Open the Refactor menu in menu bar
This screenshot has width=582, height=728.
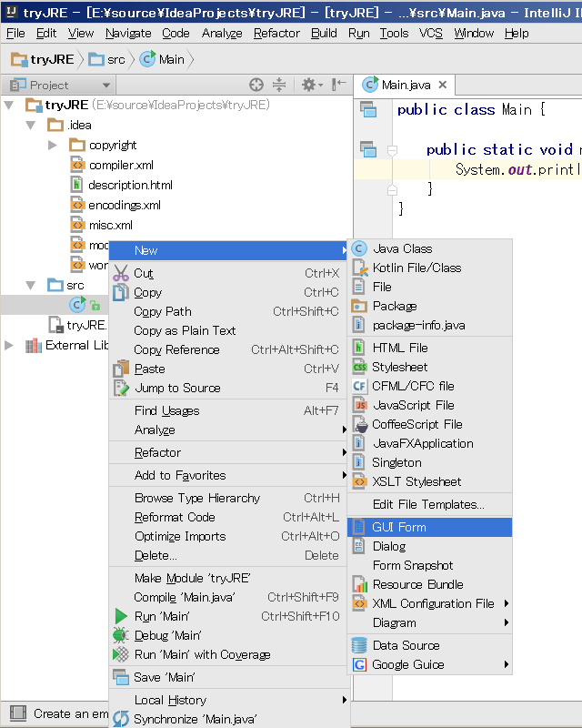(276, 34)
